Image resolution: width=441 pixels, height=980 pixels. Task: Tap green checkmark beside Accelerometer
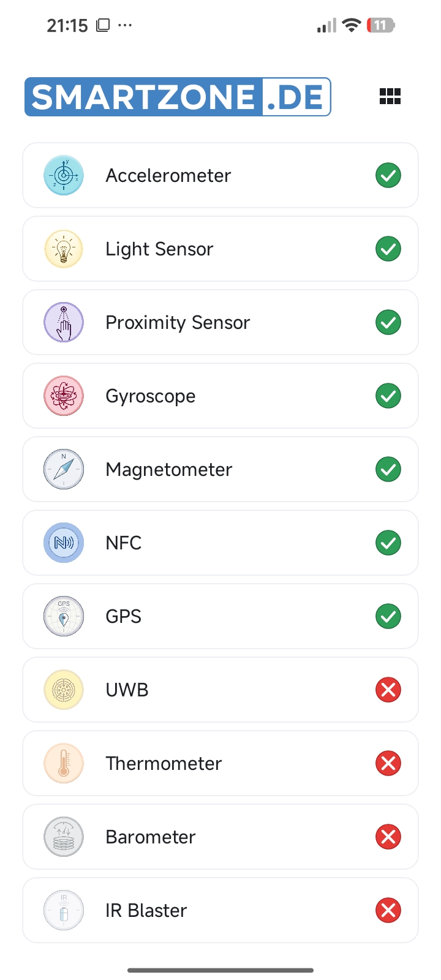click(388, 175)
